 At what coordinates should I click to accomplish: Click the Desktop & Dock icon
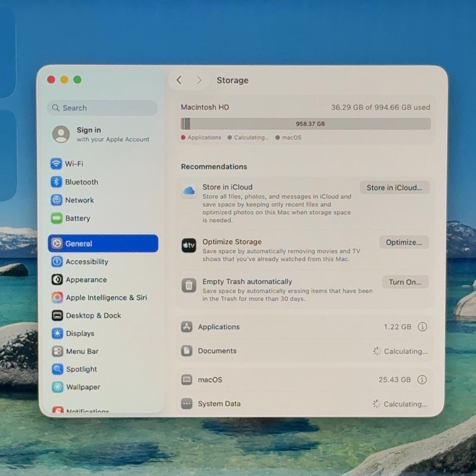point(57,315)
